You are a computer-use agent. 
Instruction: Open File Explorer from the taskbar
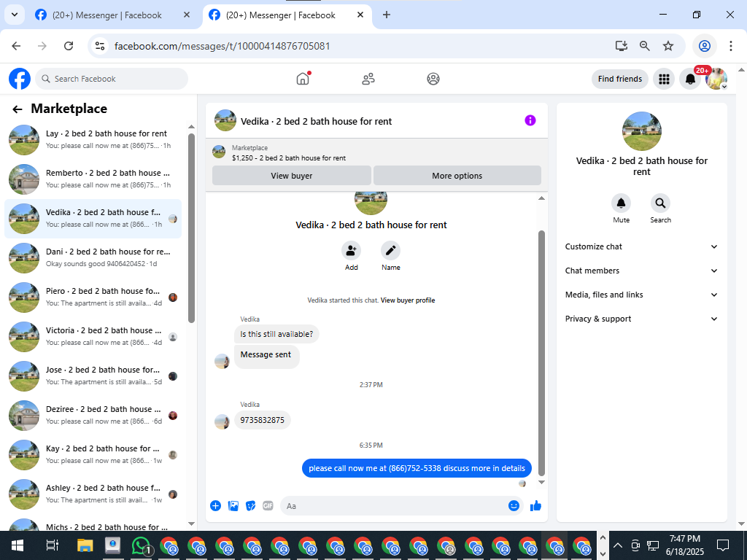click(85, 545)
